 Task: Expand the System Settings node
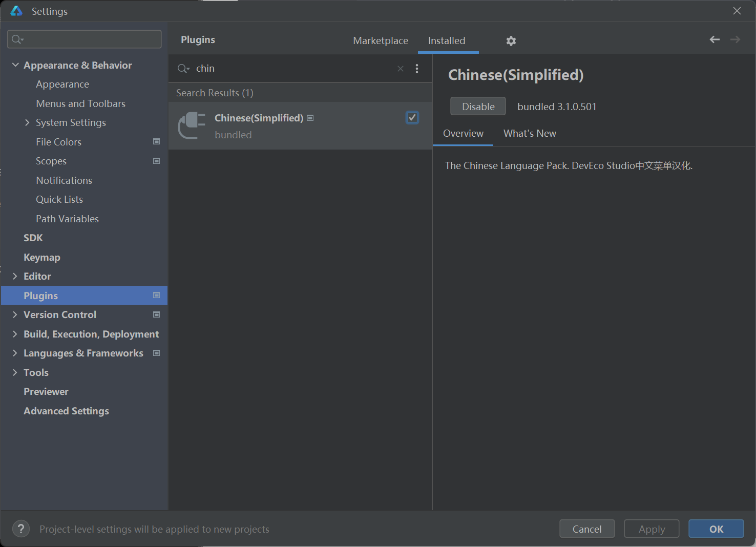click(x=27, y=122)
